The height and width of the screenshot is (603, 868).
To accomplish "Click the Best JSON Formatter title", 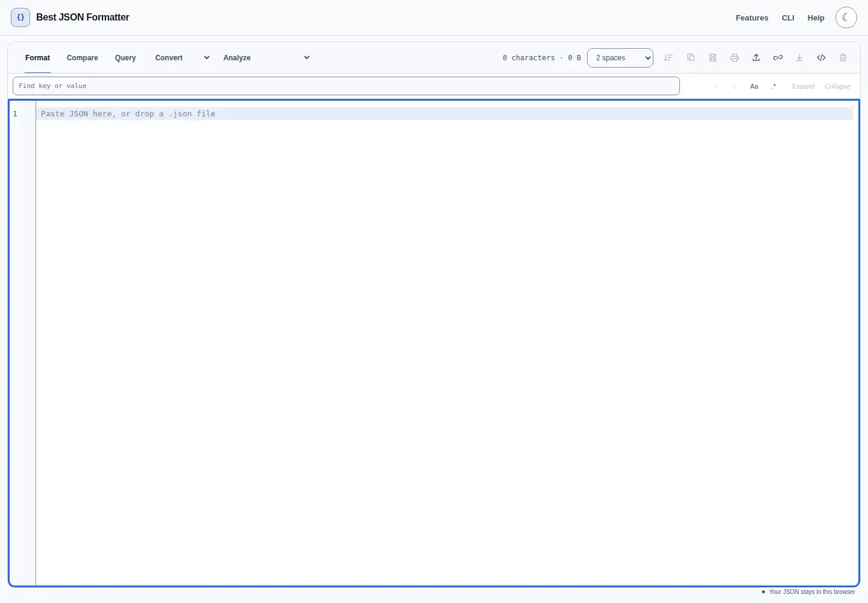I will coord(83,17).
